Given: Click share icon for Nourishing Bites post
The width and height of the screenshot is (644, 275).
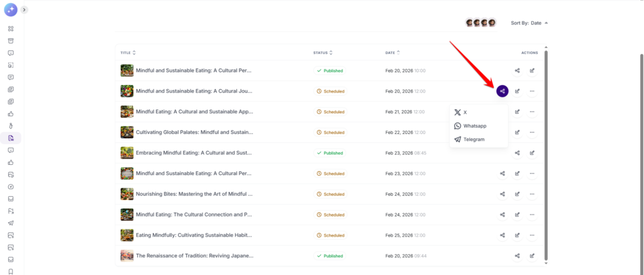Looking at the screenshot, I should 502,194.
